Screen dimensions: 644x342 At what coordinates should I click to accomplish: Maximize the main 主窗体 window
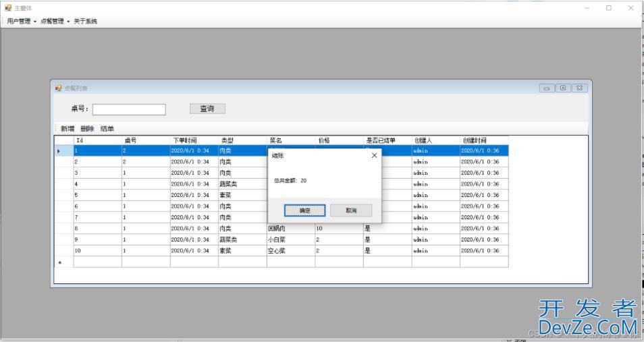[x=609, y=8]
